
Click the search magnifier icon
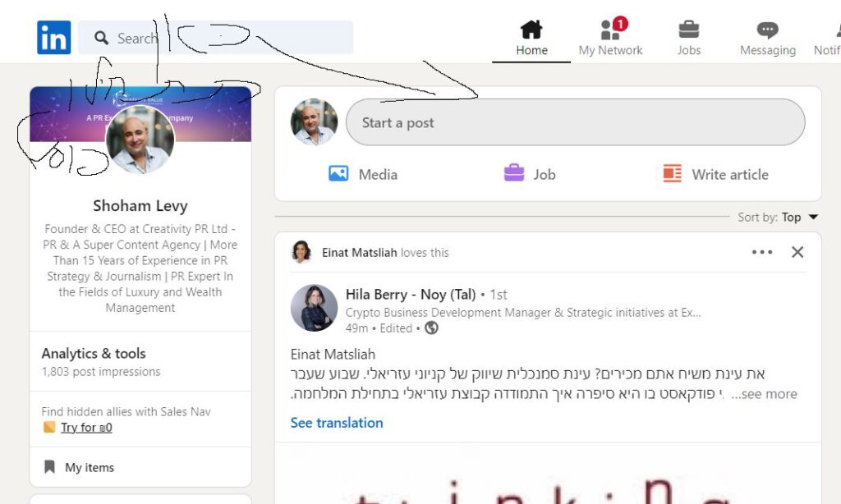tap(101, 38)
